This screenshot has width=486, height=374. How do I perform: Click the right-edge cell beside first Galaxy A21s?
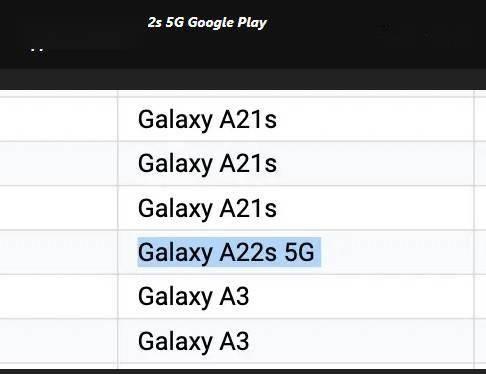(x=480, y=119)
